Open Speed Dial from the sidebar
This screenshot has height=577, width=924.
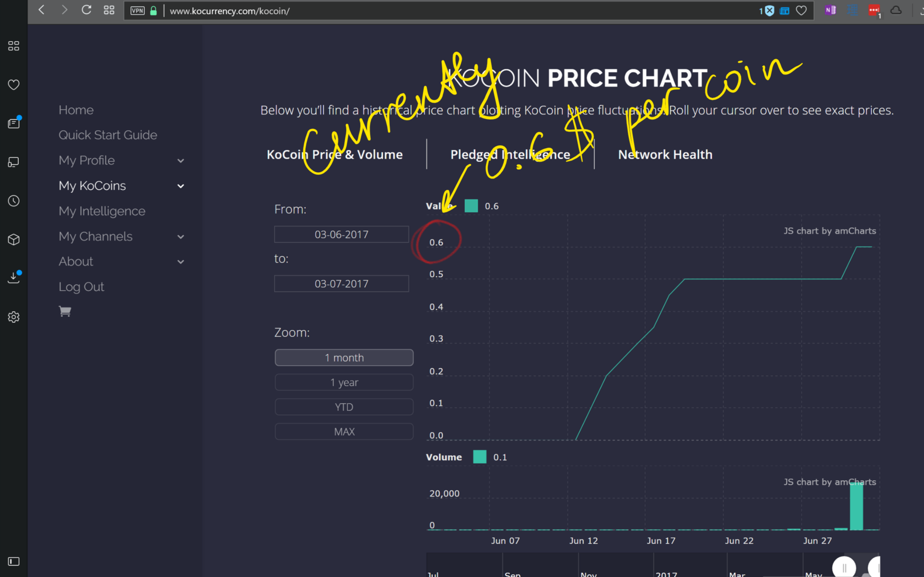(14, 46)
